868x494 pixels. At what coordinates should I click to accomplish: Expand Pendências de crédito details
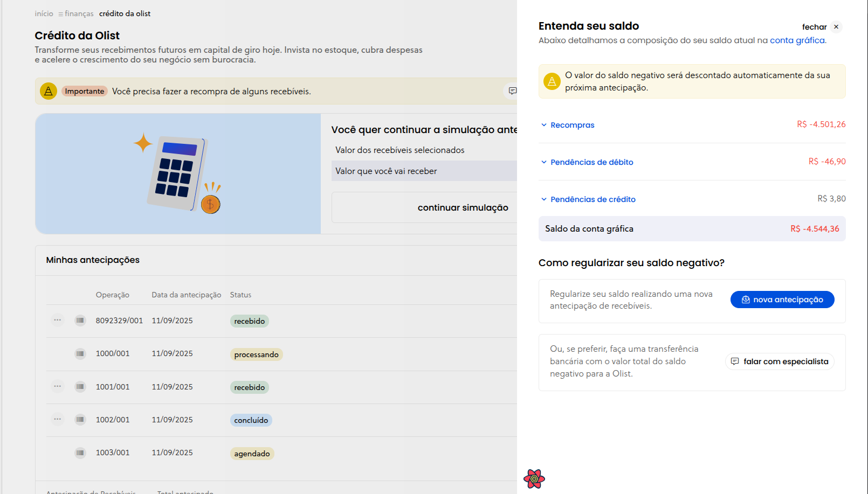588,199
